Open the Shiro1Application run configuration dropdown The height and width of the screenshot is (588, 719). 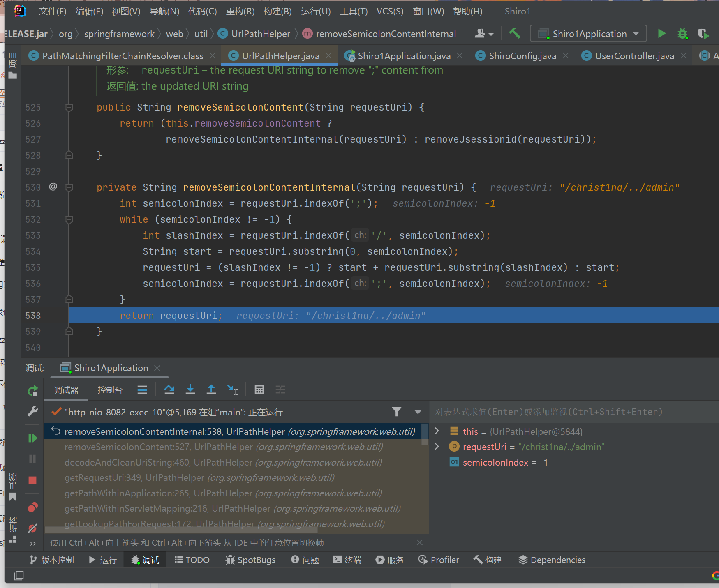(x=588, y=34)
